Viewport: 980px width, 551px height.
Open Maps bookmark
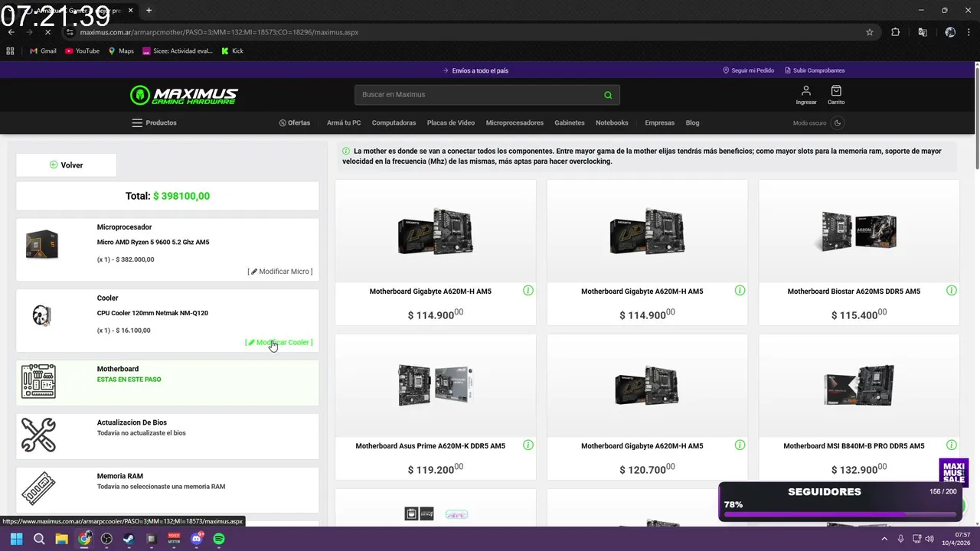click(121, 51)
